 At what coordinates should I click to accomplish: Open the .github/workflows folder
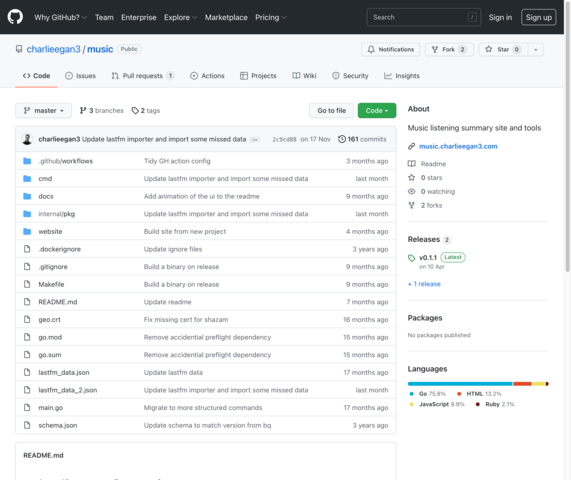66,161
